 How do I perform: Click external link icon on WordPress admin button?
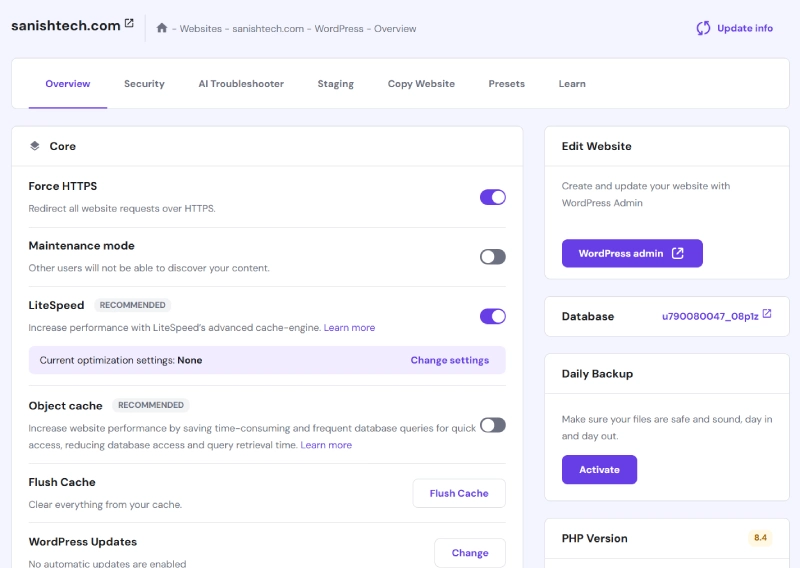pos(678,253)
